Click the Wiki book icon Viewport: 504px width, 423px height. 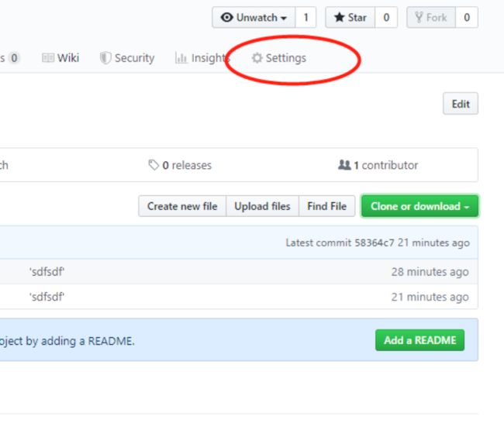(x=48, y=58)
